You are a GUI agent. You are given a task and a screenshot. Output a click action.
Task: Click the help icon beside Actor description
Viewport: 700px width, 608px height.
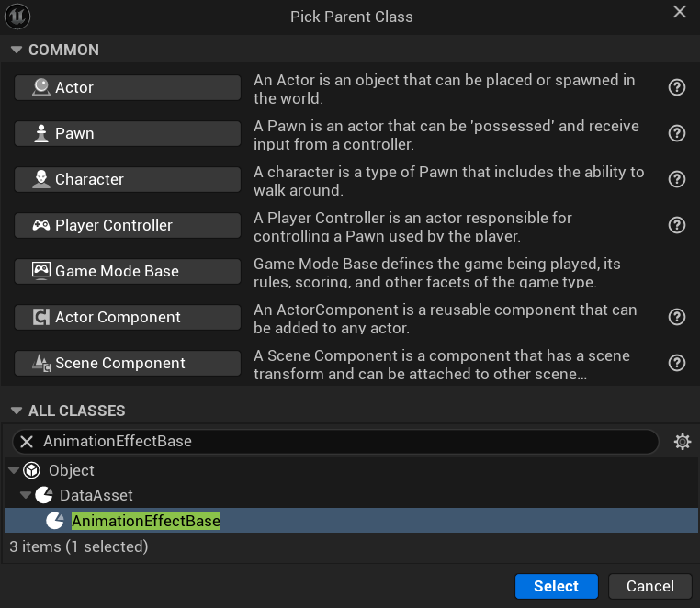677,87
